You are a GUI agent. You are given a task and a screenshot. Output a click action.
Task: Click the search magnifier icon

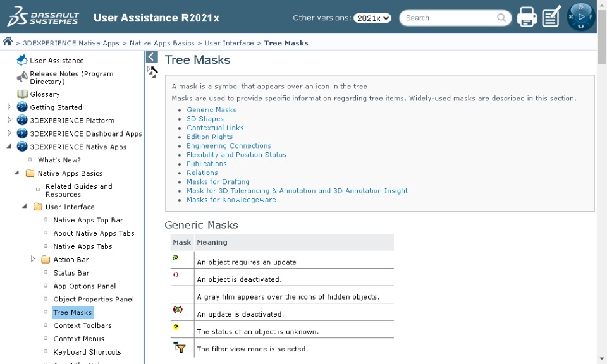pyautogui.click(x=501, y=18)
